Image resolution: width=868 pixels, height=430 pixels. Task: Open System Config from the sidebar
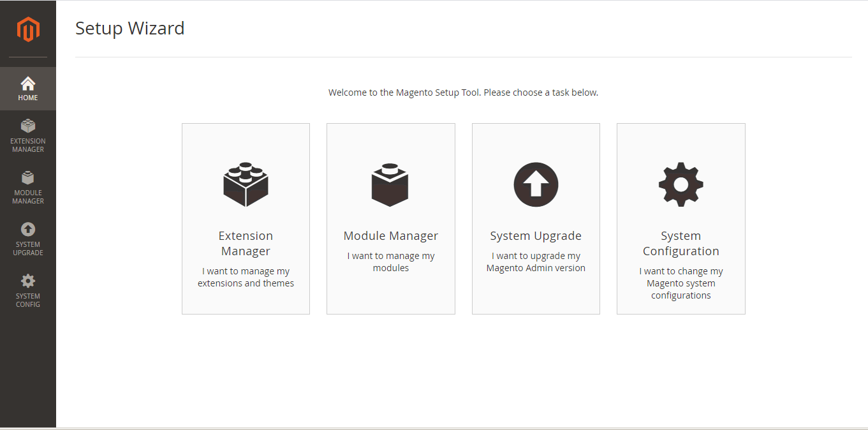(x=28, y=291)
